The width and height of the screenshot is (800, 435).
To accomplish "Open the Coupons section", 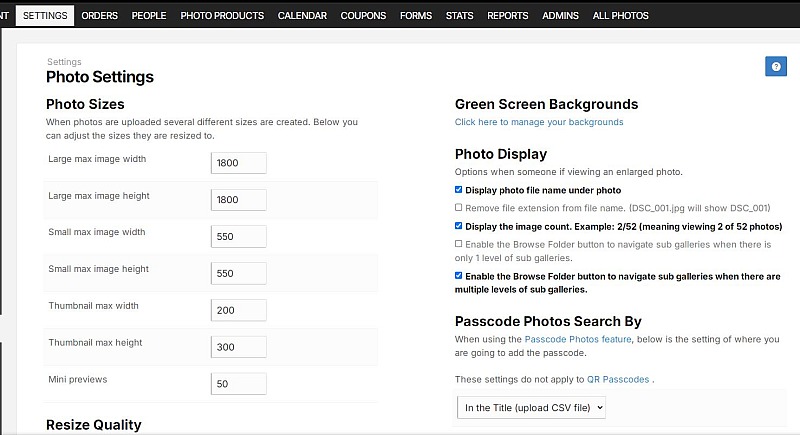I will [x=363, y=16].
